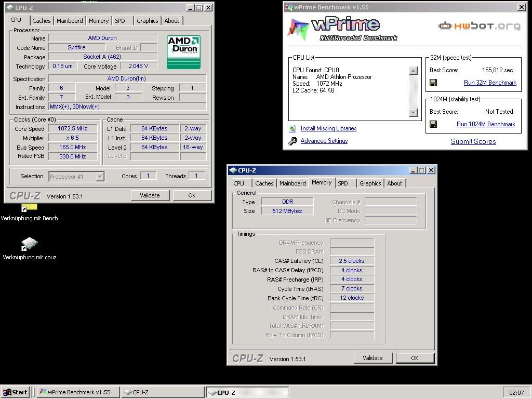Click Validate in CPU-Z memory window
The width and height of the screenshot is (532, 399).
373,358
